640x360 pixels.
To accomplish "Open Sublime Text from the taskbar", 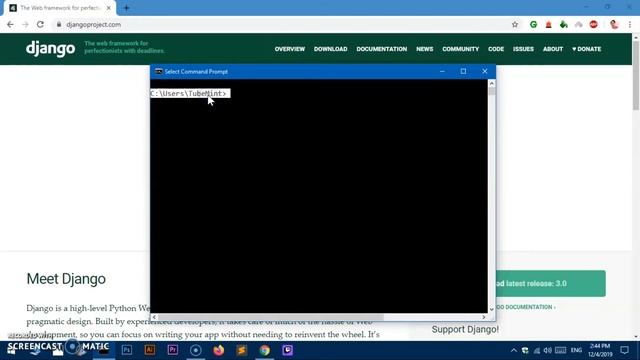I will 242,350.
